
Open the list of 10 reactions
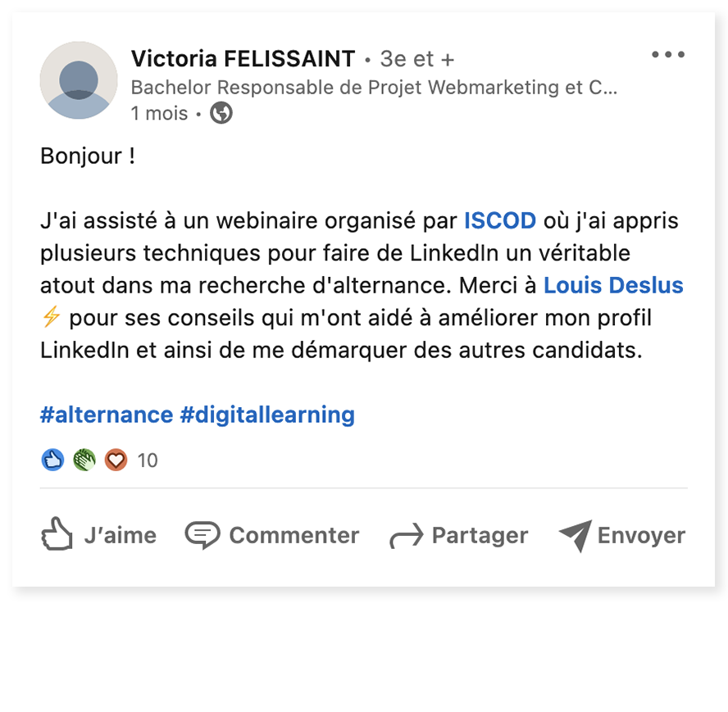pyautogui.click(x=148, y=460)
